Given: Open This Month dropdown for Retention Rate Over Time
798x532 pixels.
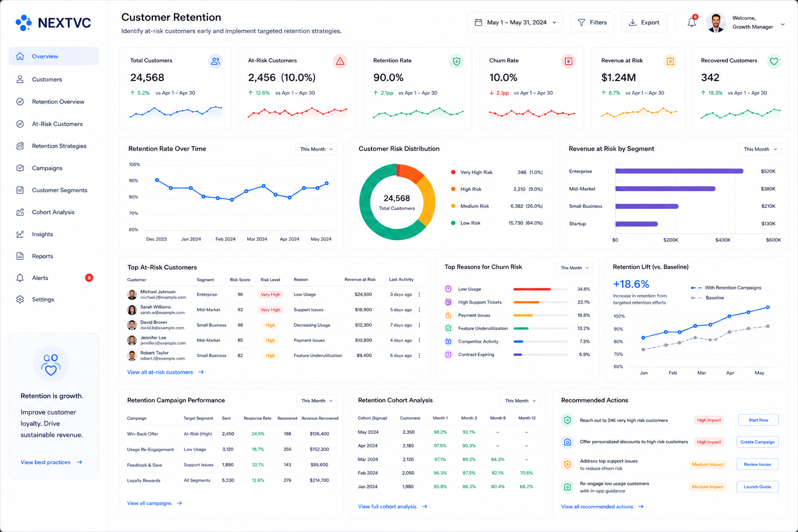Looking at the screenshot, I should [316, 149].
